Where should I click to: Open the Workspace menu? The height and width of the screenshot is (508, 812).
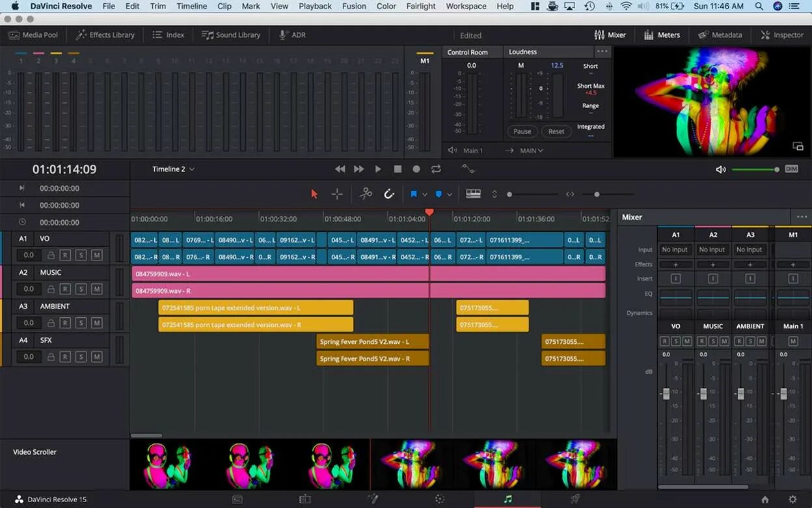click(x=466, y=6)
